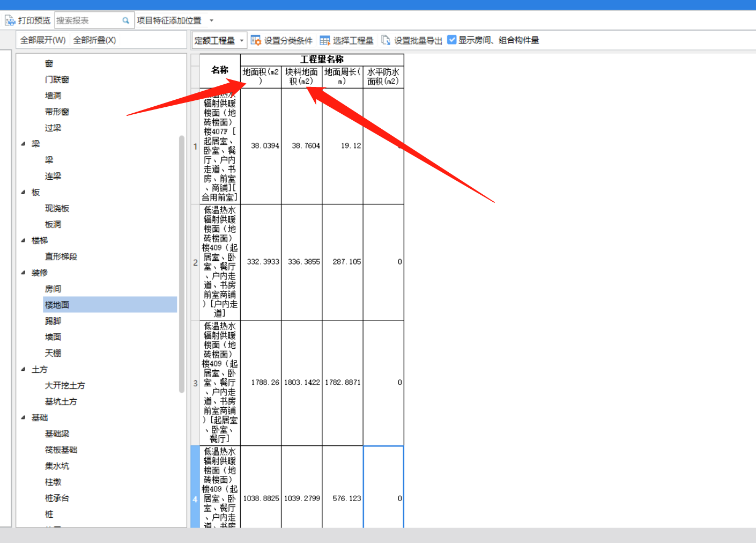Click the 水平防水面积(m2) column header
Screen dimensions: 756x543
point(383,76)
